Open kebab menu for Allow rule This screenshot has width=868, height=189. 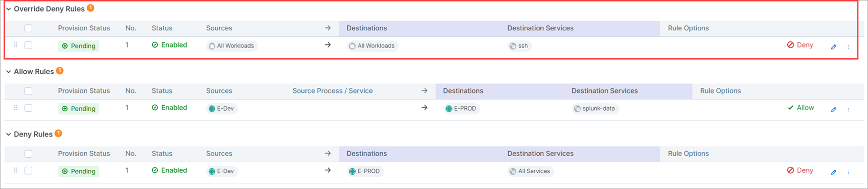[849, 109]
